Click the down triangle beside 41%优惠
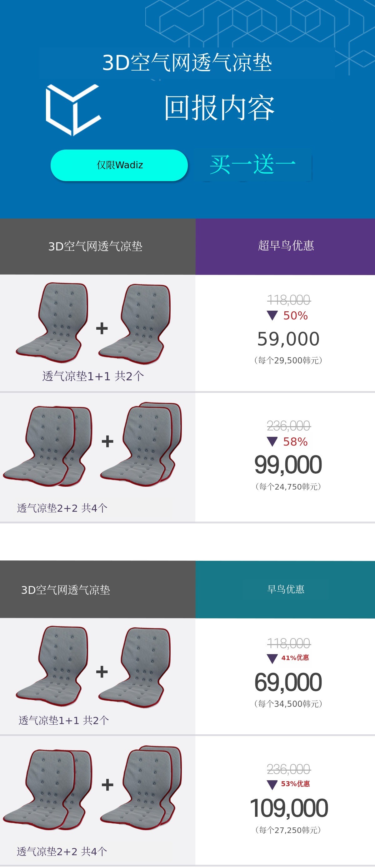The width and height of the screenshot is (375, 868). point(272,658)
